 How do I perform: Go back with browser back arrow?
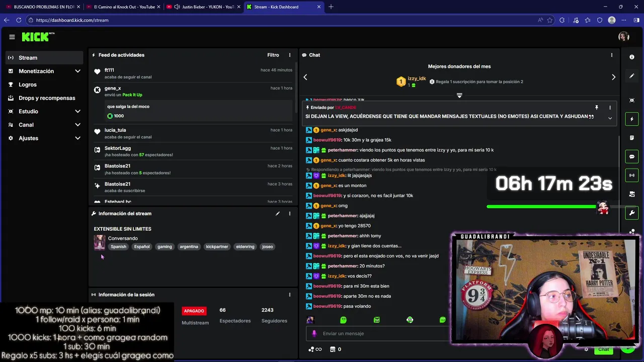[x=7, y=20]
